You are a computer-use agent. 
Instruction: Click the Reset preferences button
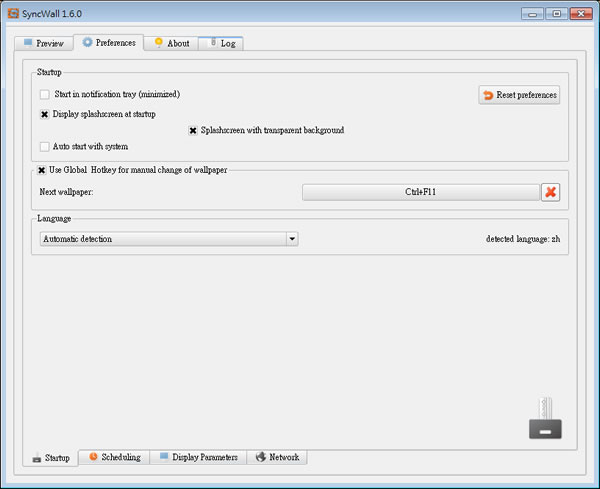pos(519,95)
